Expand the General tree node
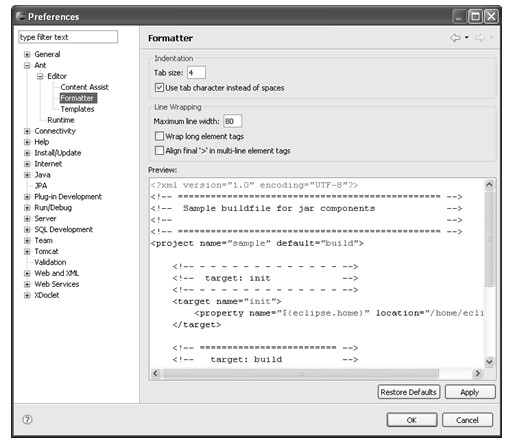 click(27, 54)
